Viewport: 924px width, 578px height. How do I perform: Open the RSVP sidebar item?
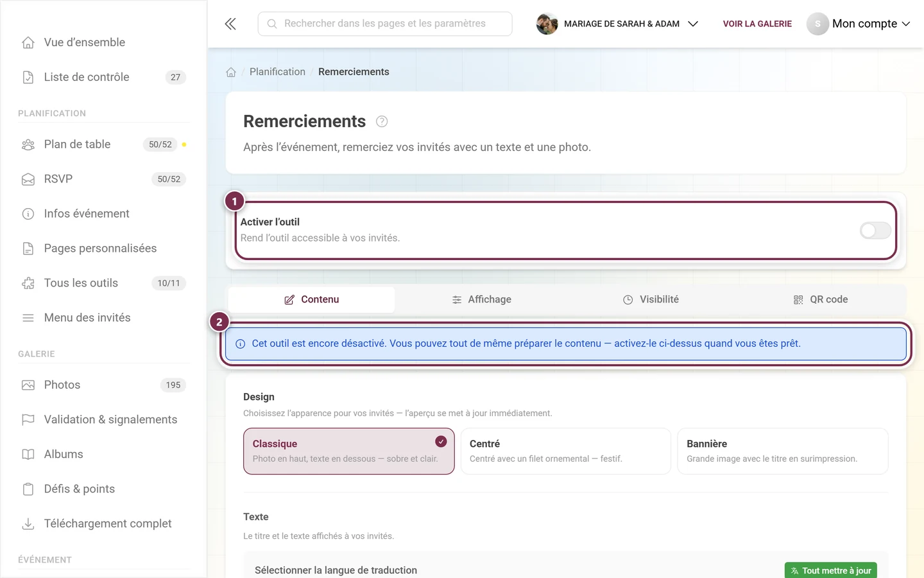coord(104,179)
